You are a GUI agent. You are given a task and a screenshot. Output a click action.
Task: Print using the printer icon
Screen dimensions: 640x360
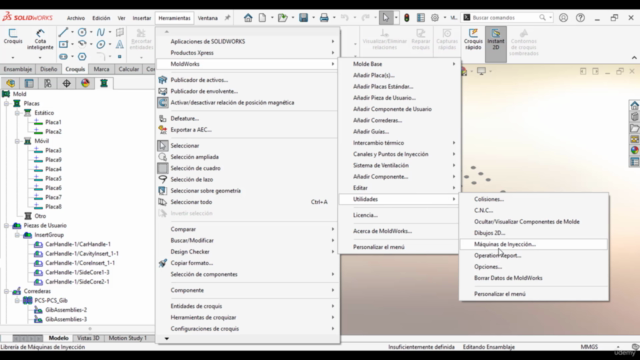(324, 18)
